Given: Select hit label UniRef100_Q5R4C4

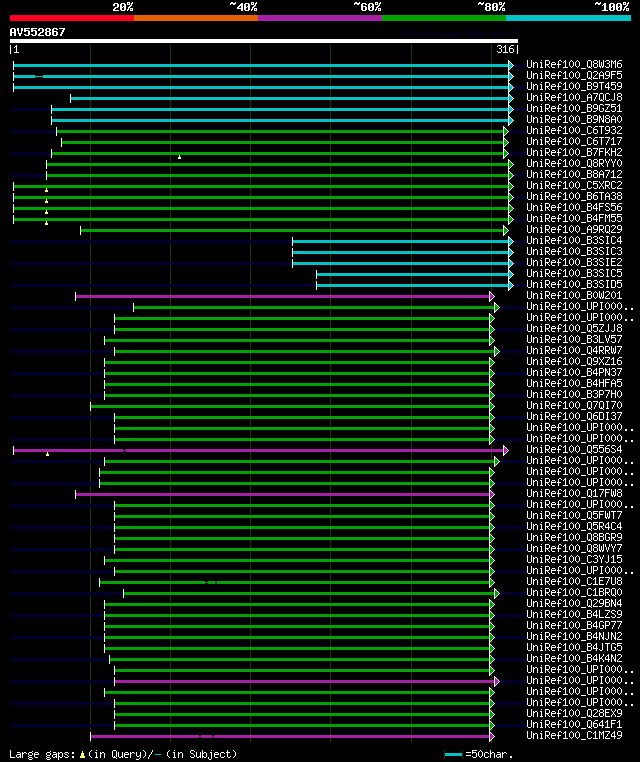Looking at the screenshot, I should click(574, 526).
